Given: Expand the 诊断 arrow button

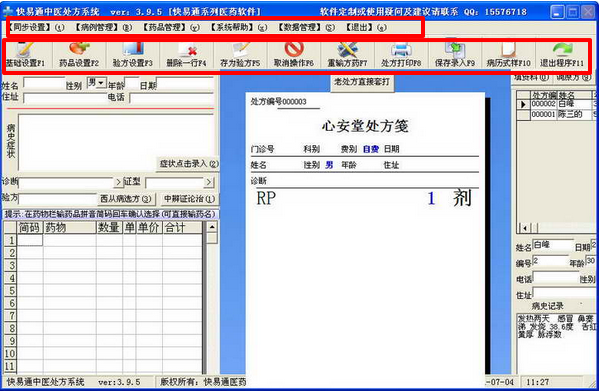Looking at the screenshot, I should click(x=118, y=182).
